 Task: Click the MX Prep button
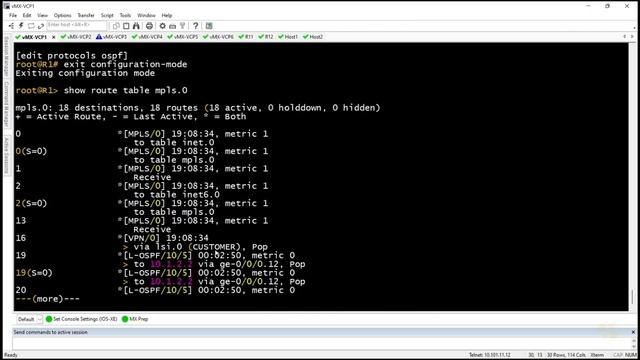[135, 319]
